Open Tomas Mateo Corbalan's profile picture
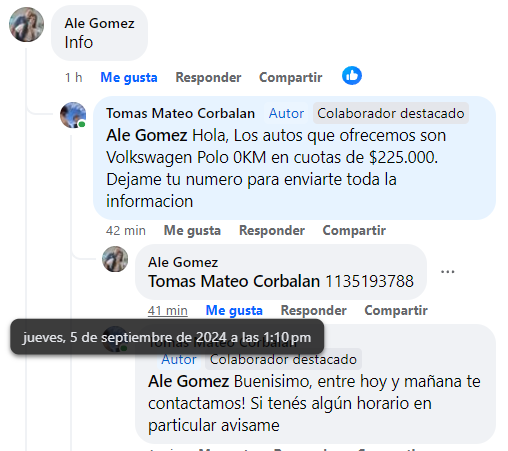 coord(73,115)
